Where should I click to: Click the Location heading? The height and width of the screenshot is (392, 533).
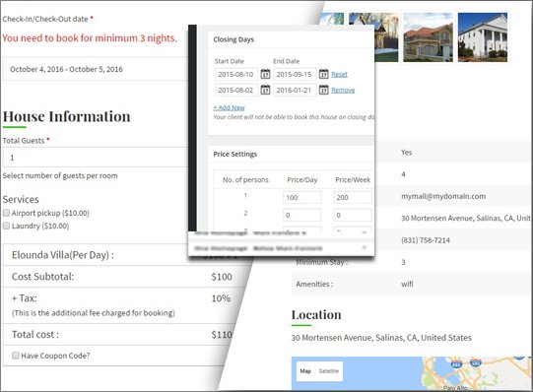[x=316, y=315]
